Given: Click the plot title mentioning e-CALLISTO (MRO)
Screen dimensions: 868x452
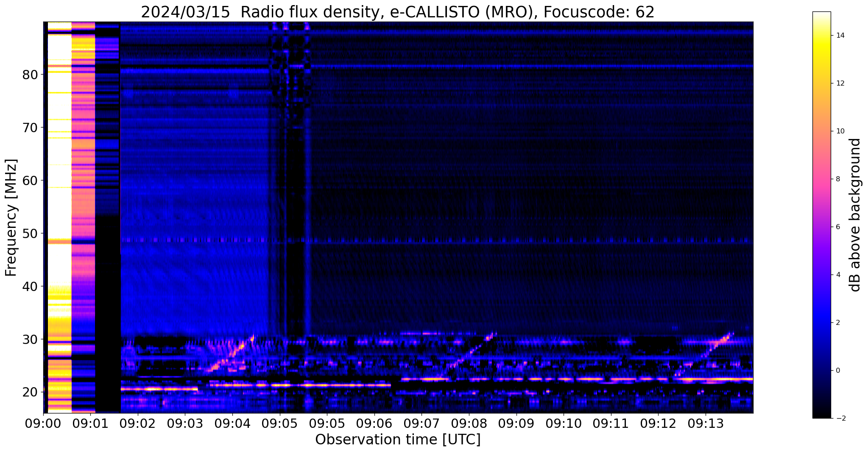Looking at the screenshot, I should click(398, 12).
